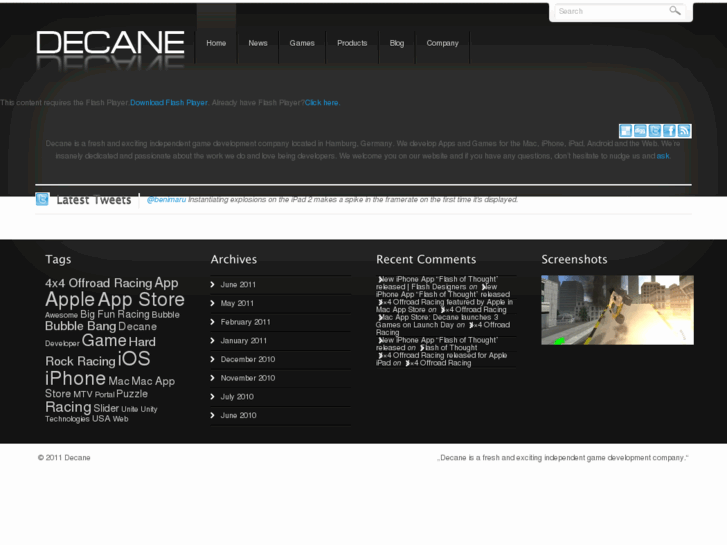Click the arrow bullet beside February 2011
The width and height of the screenshot is (727, 545).
coord(212,322)
